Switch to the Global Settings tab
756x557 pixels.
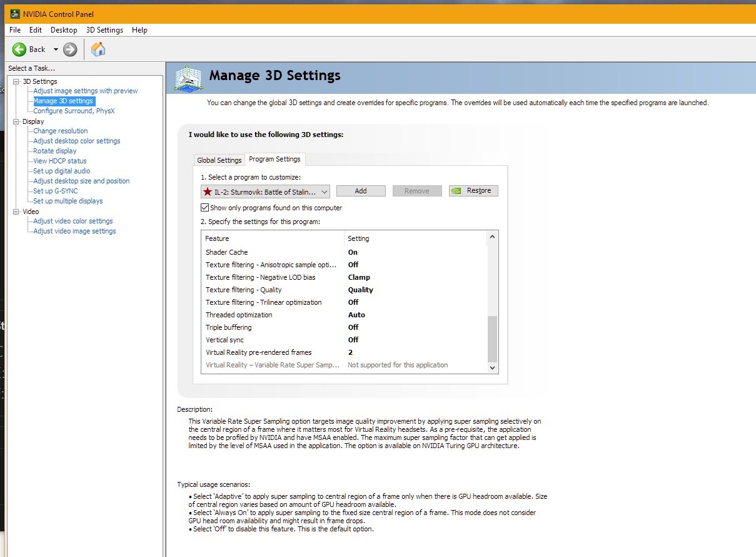pos(219,160)
